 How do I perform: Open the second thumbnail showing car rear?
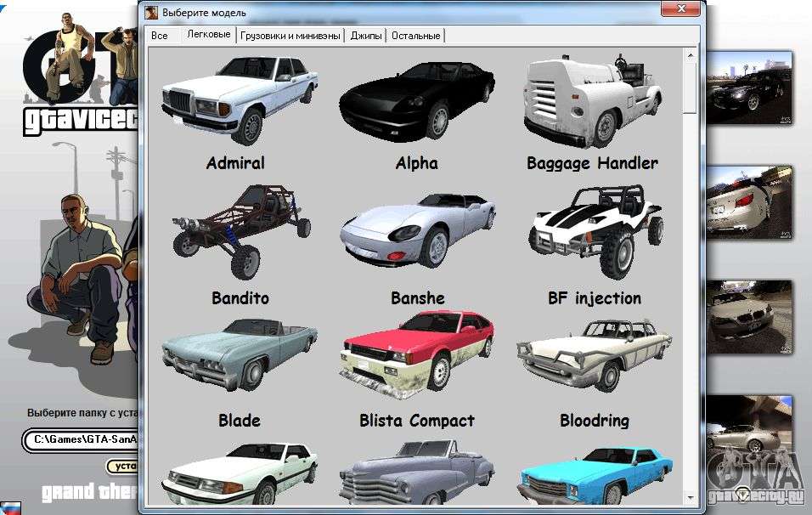pyautogui.click(x=749, y=203)
